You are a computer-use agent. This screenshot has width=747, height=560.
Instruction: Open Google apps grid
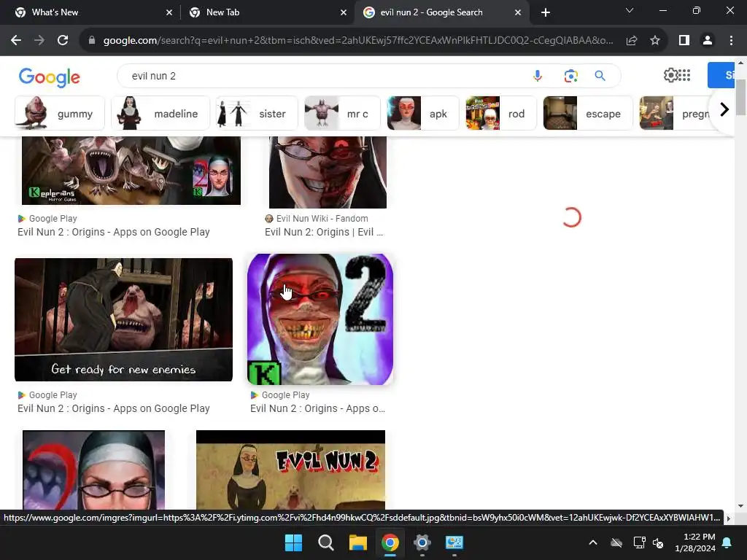click(684, 75)
